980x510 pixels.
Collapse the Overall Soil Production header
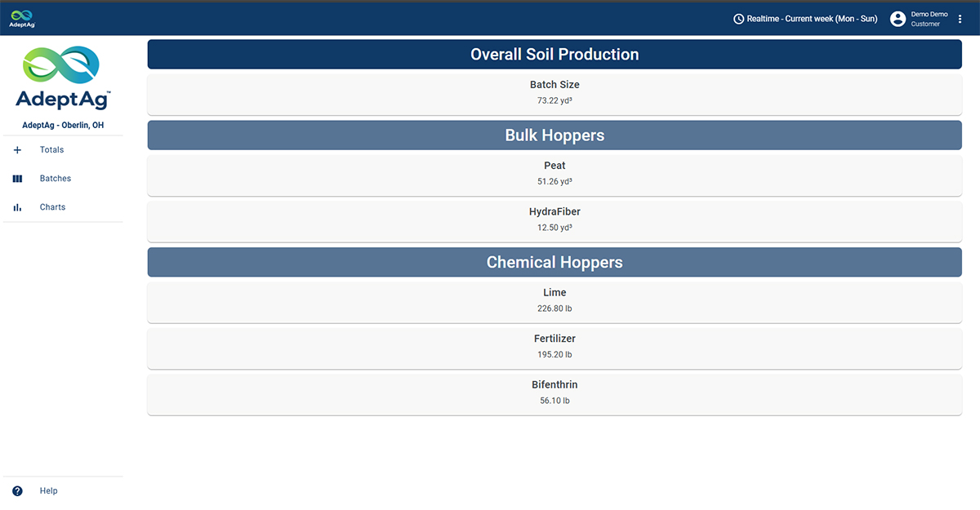[x=555, y=55]
